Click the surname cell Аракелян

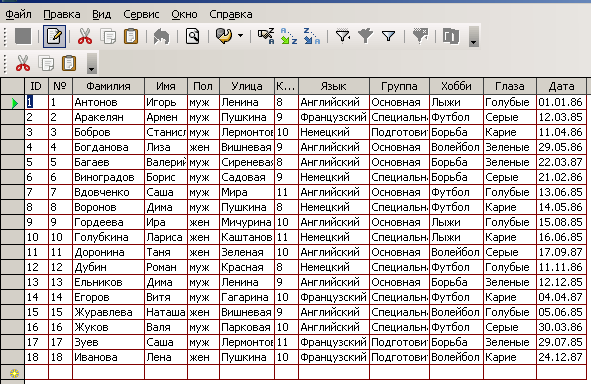(108, 117)
